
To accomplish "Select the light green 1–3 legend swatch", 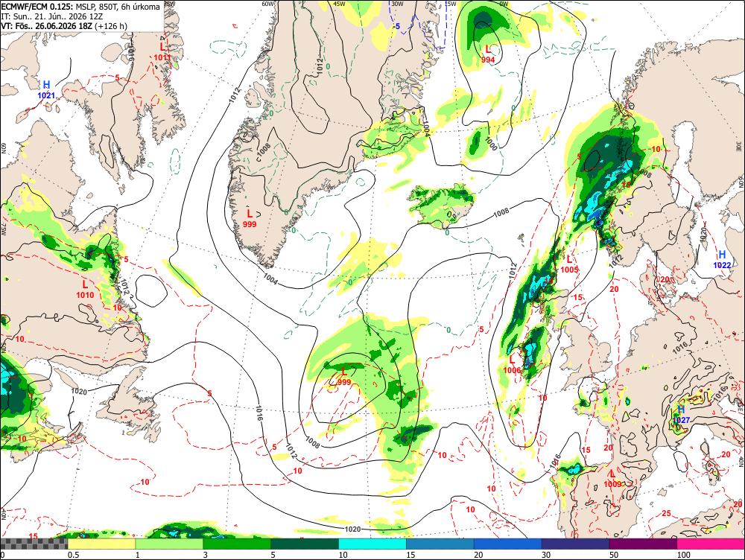I will tap(169, 544).
